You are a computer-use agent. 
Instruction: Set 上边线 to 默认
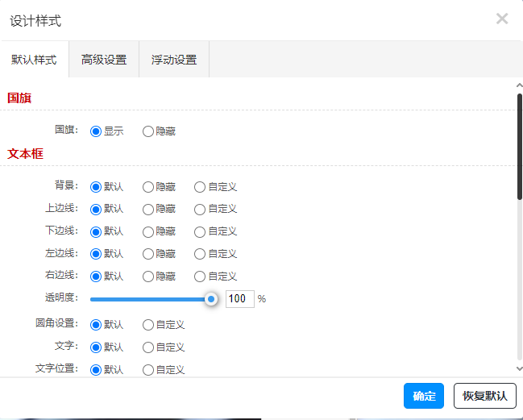pos(96,210)
